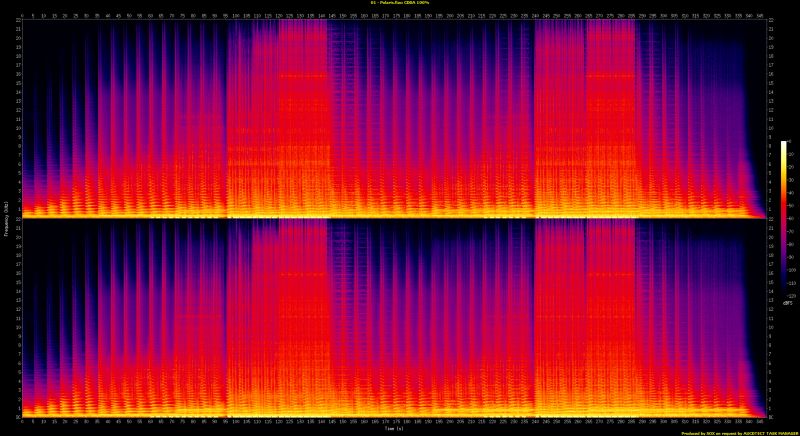Click the "Time (s)" label below bottom axis

tap(395, 429)
